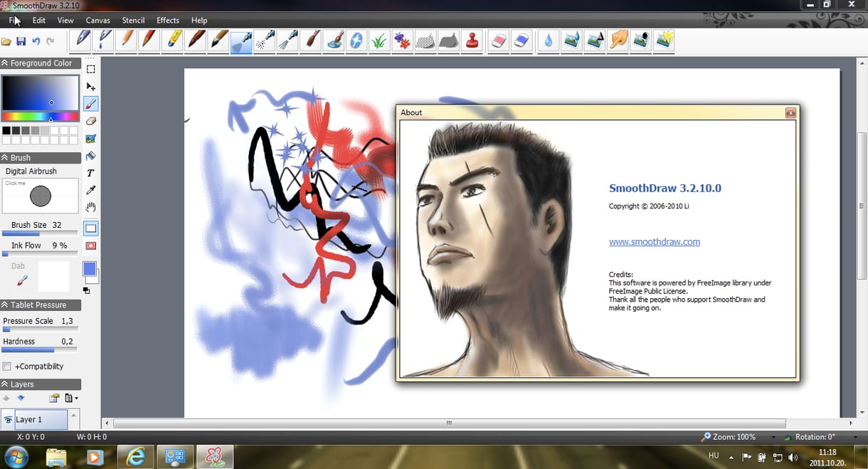Select Layer 1 in layers list
Screen dimensions: 868x469
coord(41,419)
